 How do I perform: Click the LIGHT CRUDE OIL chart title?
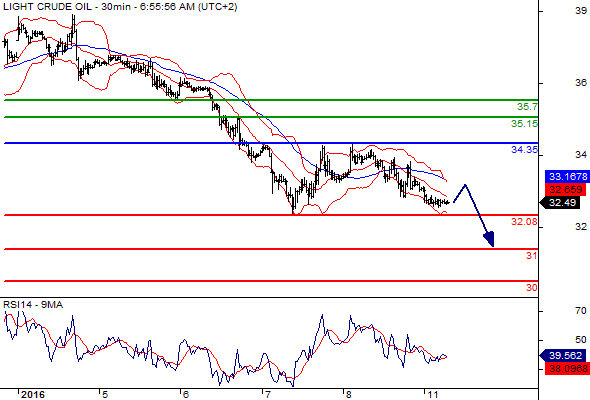(x=47, y=7)
